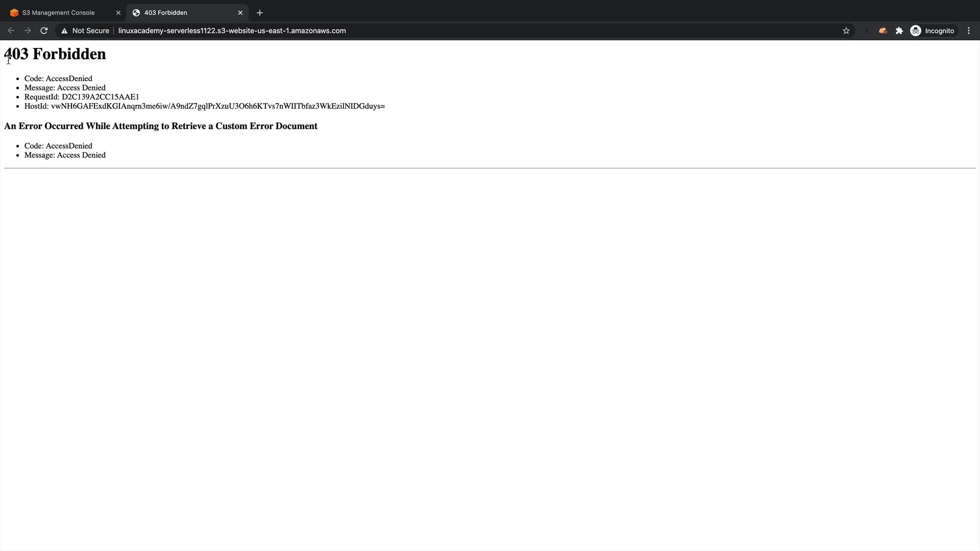The image size is (980, 551).
Task: Click the orange cloud extension icon
Action: (x=883, y=31)
